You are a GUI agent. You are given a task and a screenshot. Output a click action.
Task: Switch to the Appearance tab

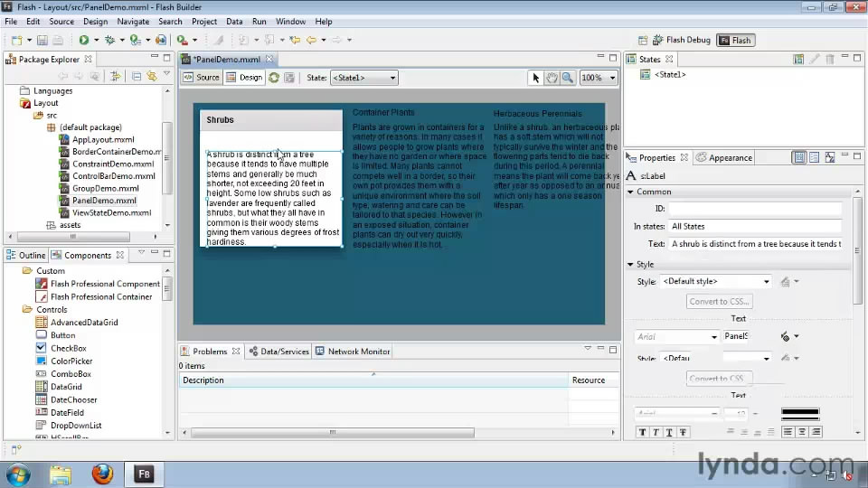[724, 157]
